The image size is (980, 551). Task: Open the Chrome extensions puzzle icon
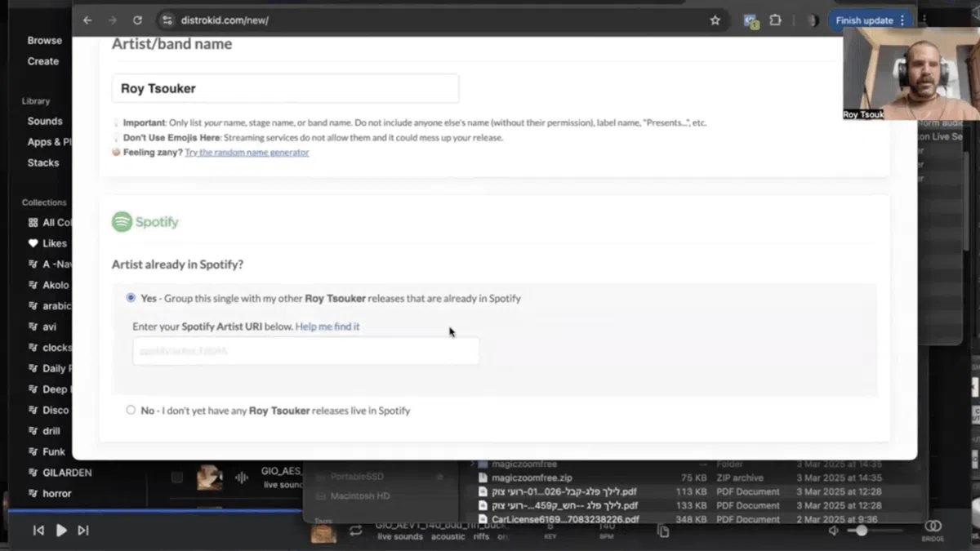(x=775, y=20)
